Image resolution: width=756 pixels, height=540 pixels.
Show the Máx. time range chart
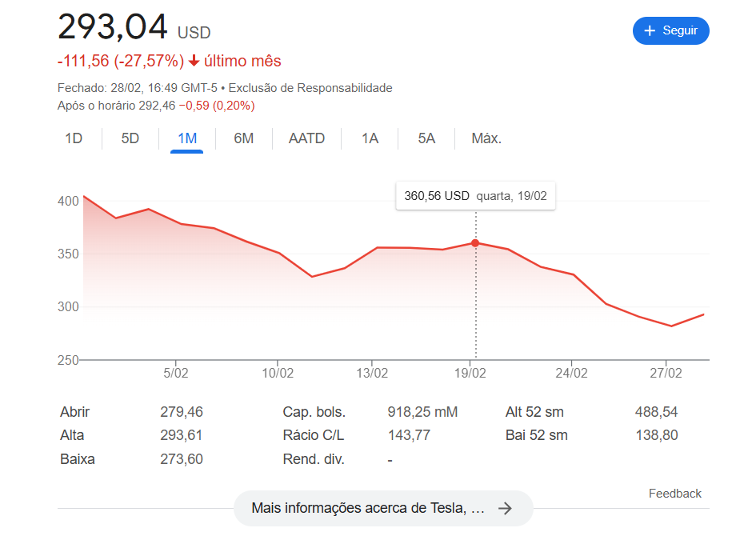tap(486, 138)
